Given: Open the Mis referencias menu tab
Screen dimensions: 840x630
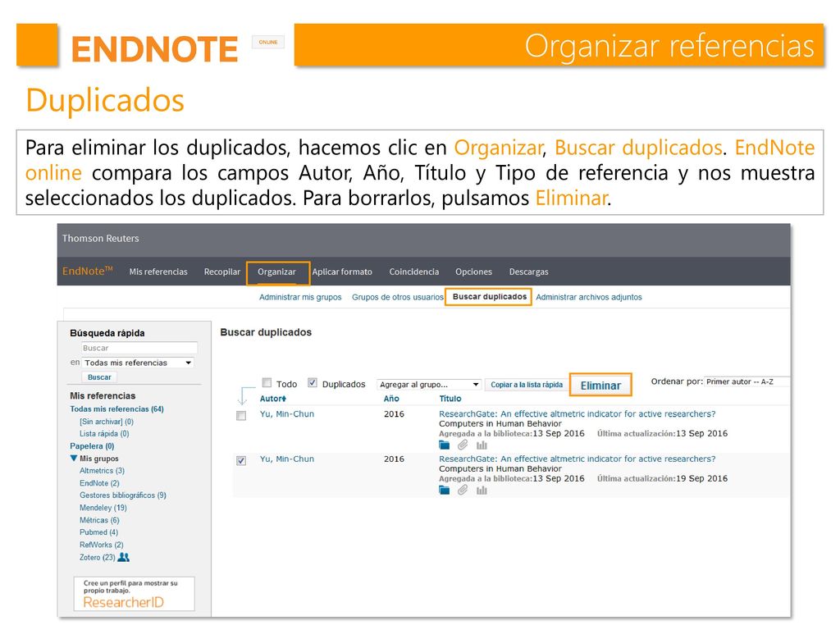Looking at the screenshot, I should [x=158, y=272].
